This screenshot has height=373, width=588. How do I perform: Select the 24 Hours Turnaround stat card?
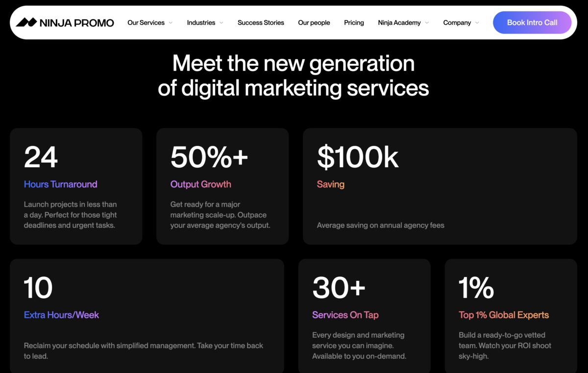[76, 186]
